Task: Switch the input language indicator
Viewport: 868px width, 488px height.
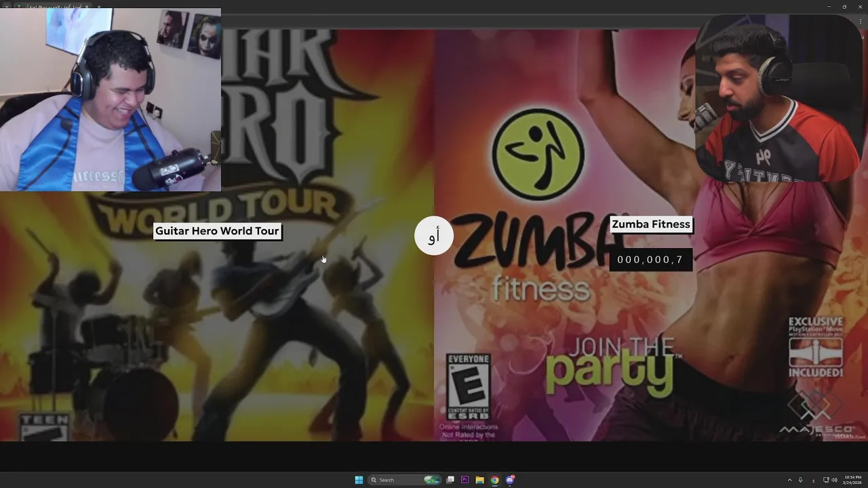Action: 814,481
